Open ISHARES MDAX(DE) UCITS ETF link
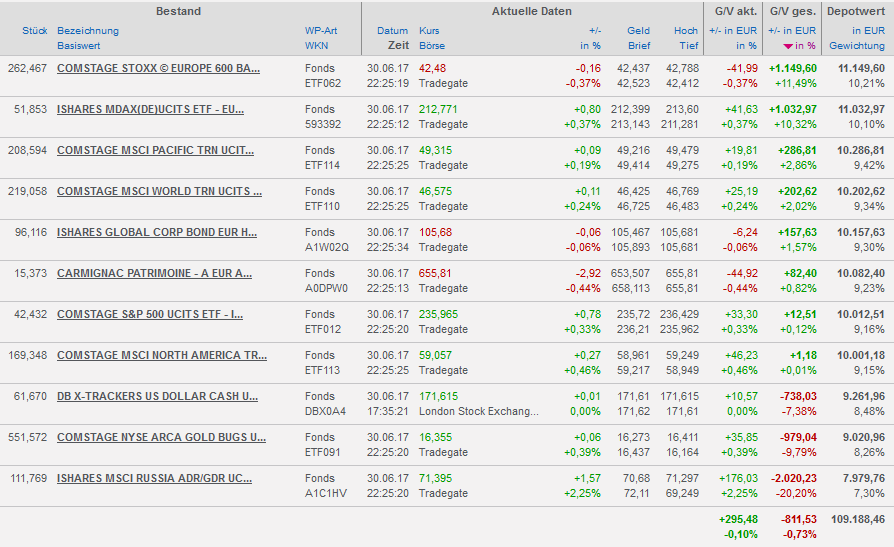894x547 pixels. click(150, 109)
